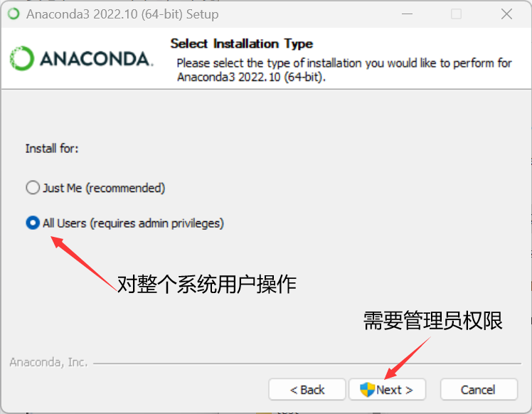
Task: Go back with the < Back button
Action: point(307,390)
